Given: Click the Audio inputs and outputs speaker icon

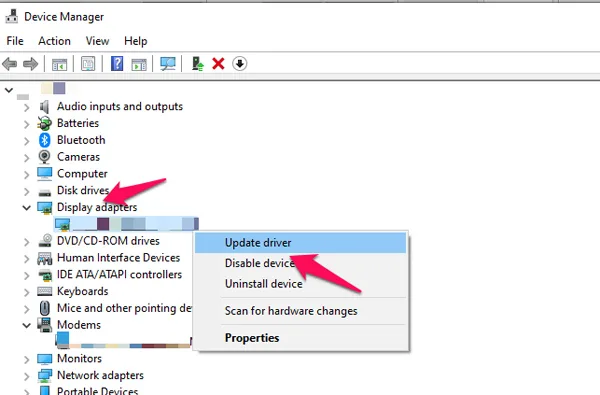Looking at the screenshot, I should click(45, 106).
